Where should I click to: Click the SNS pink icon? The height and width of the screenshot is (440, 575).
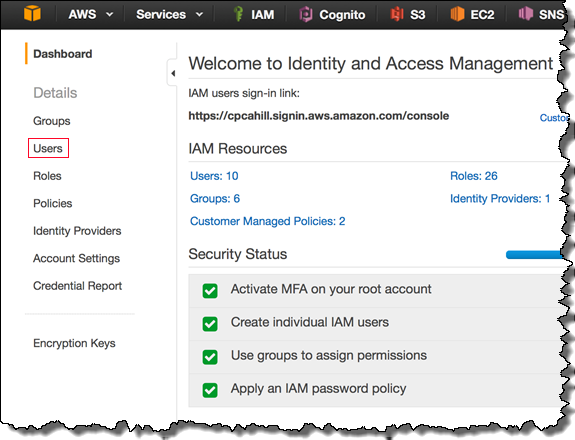pyautogui.click(x=525, y=14)
